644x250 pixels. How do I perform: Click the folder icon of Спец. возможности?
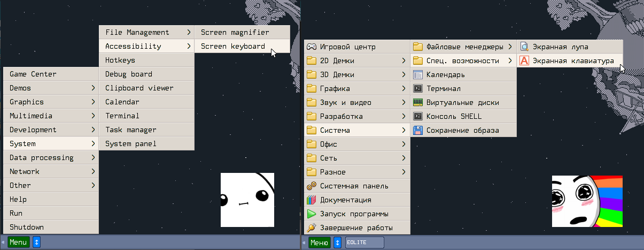418,61
